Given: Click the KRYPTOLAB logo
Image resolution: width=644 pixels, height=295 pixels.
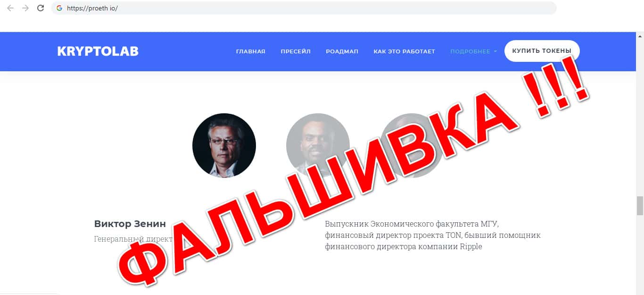Looking at the screenshot, I should (98, 51).
